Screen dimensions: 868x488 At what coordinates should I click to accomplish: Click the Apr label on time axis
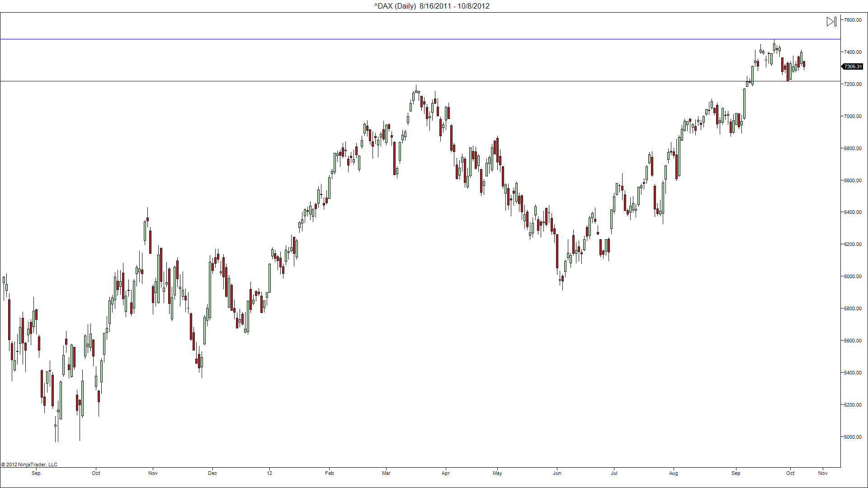[446, 473]
